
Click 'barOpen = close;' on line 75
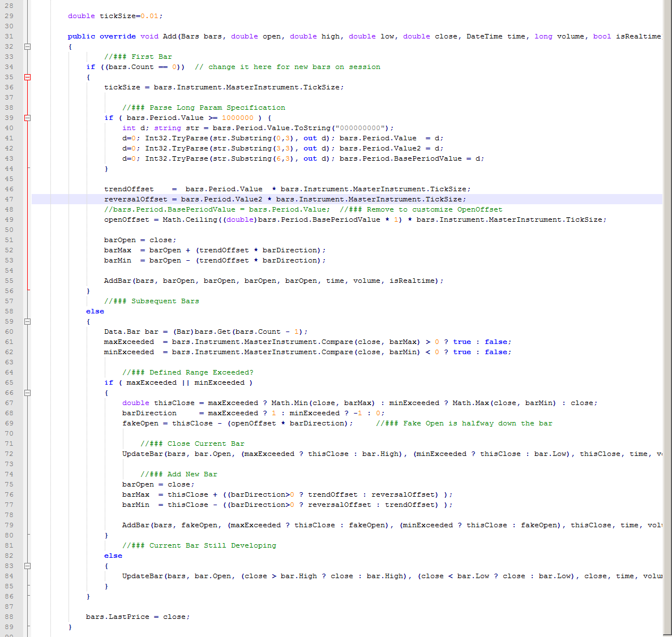point(158,484)
